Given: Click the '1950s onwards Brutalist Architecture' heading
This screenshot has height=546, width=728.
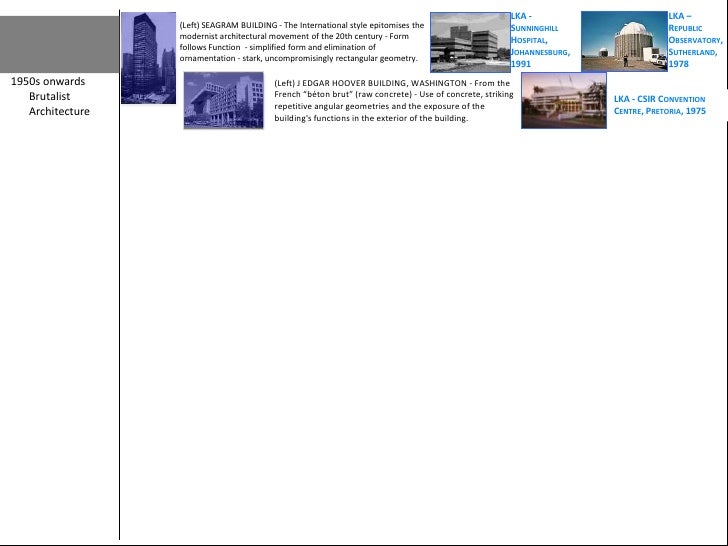Looking at the screenshot, I should click(x=50, y=96).
